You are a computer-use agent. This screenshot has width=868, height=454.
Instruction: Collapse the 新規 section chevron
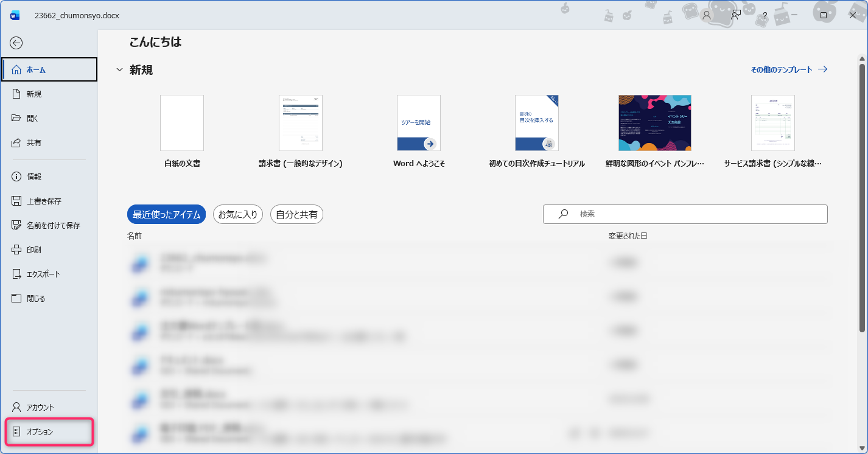point(119,70)
